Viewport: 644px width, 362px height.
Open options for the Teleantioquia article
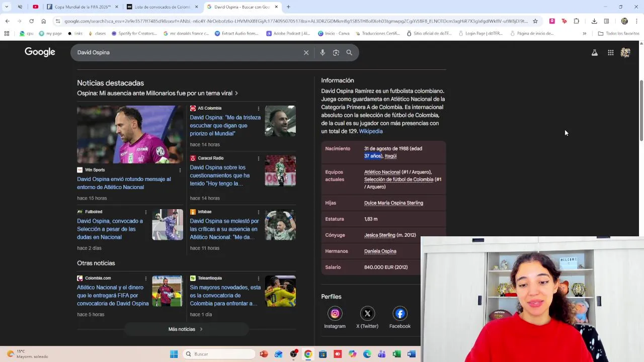[x=259, y=278]
